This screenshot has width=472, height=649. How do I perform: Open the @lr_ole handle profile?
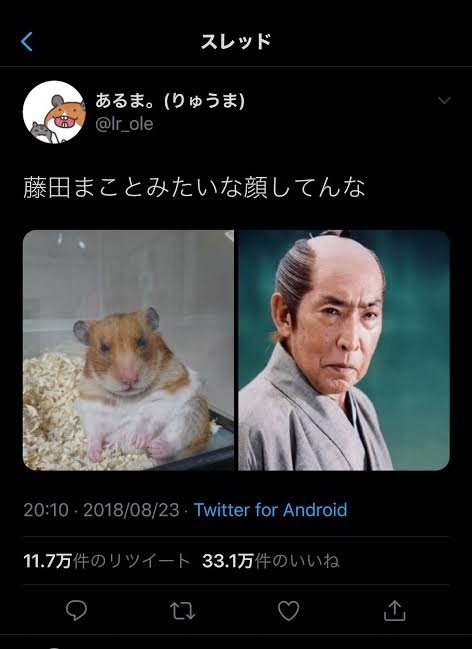tap(124, 124)
